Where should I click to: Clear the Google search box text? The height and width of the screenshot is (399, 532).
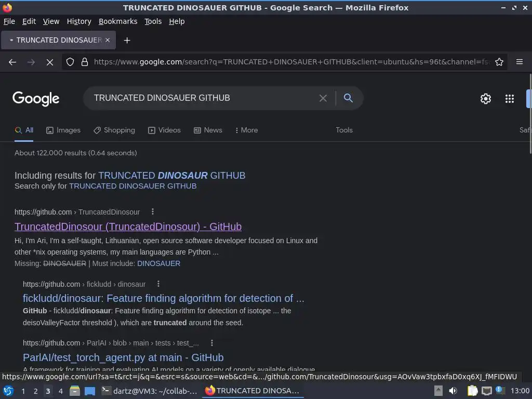[323, 98]
